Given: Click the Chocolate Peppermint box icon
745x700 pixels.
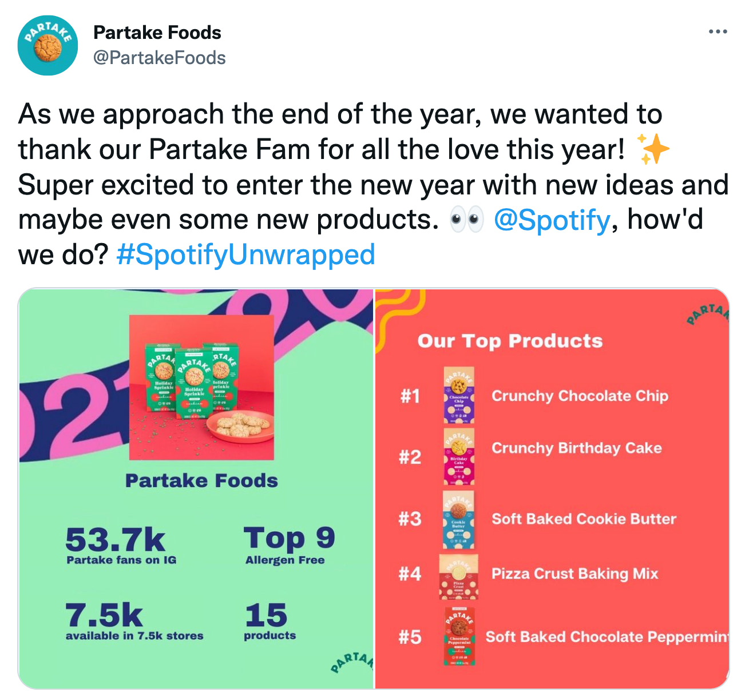Looking at the screenshot, I should 459,636.
